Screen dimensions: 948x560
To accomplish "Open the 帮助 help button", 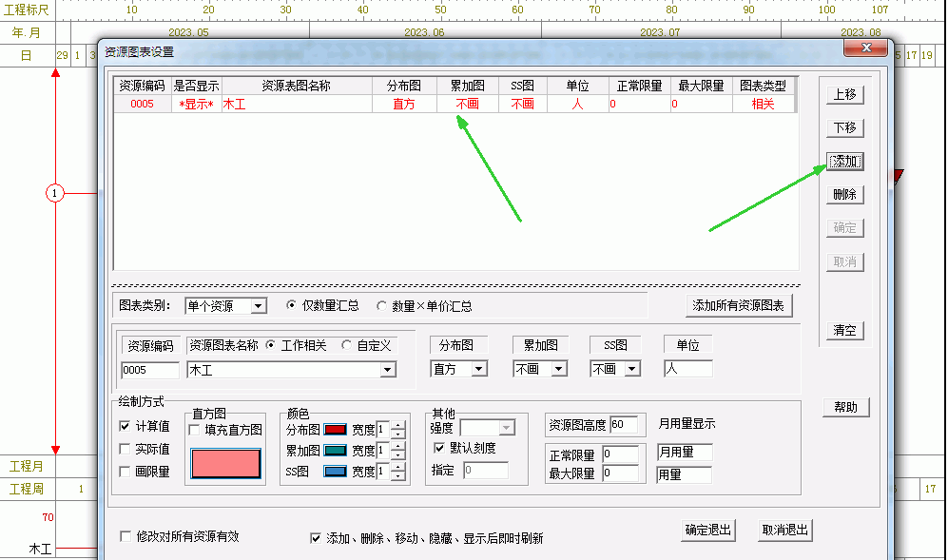I will click(844, 407).
